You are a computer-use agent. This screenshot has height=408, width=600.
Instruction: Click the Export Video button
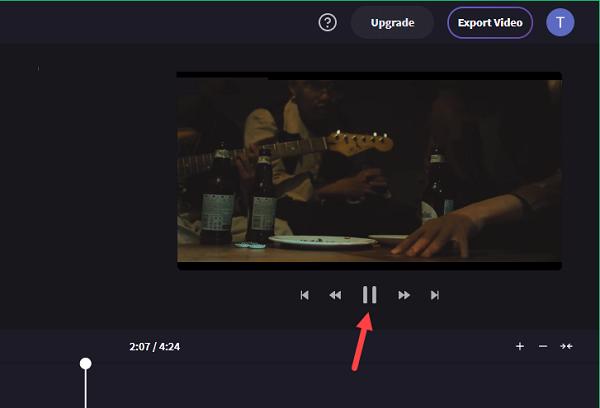coord(490,22)
